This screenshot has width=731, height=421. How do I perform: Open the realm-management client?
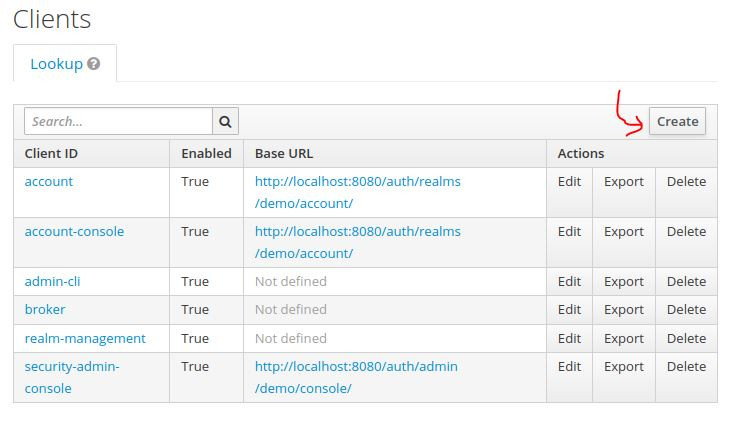pos(85,338)
